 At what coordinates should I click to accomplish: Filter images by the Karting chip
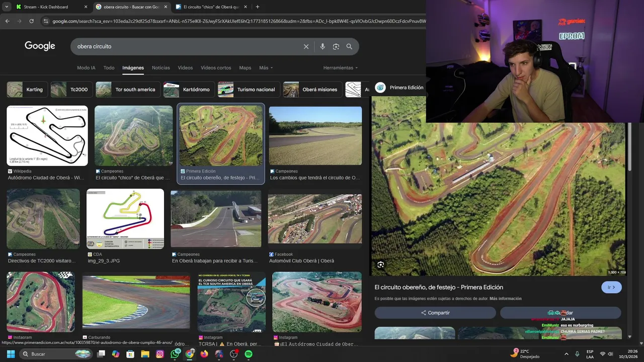28,89
